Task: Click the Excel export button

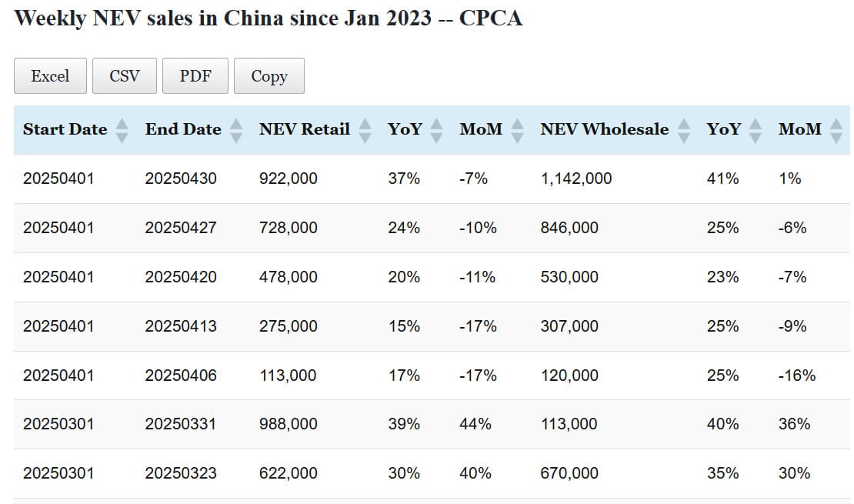Action: click(50, 76)
